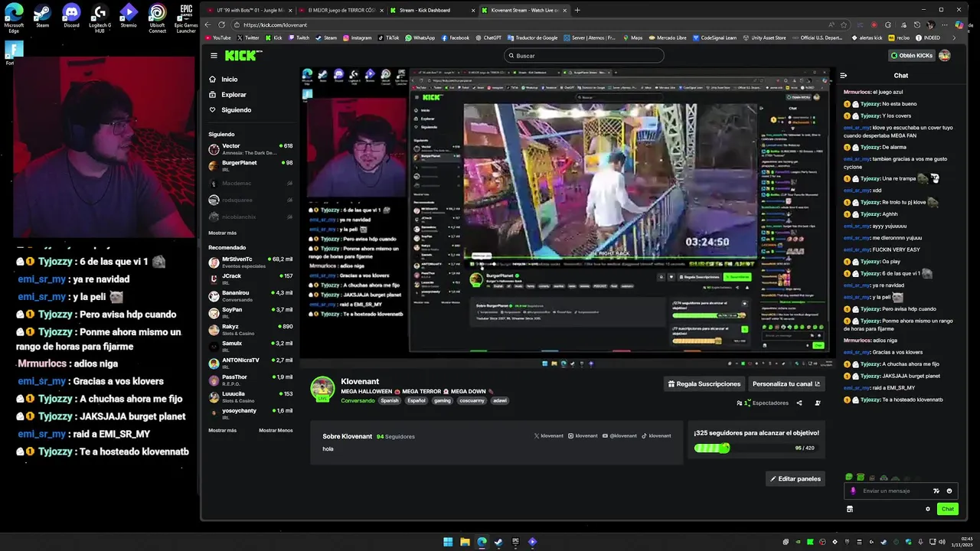Viewport: 980px width, 551px height.
Task: Open offline channel rodsquaree
Action: click(250, 201)
